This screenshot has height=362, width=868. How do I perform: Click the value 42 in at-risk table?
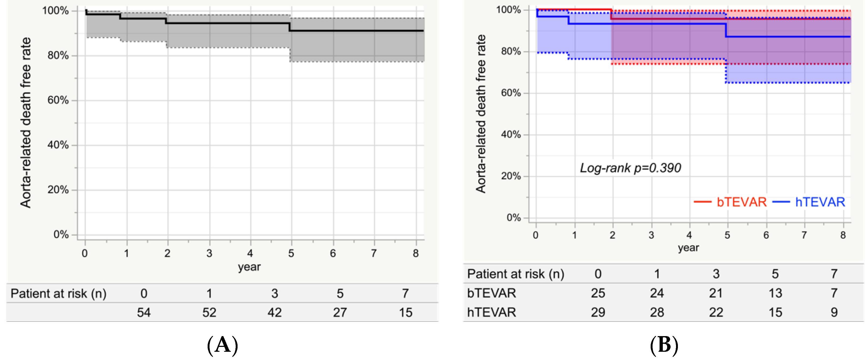click(x=275, y=312)
